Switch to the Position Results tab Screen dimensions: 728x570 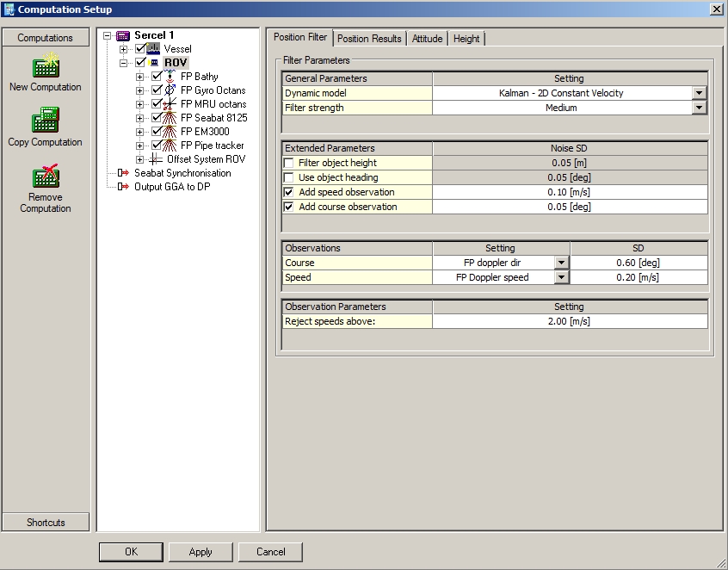click(369, 39)
